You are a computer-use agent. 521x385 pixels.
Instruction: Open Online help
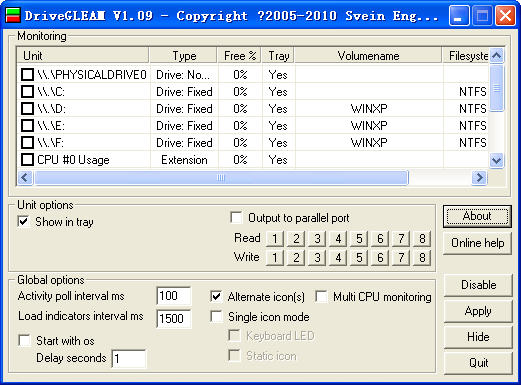coord(477,243)
